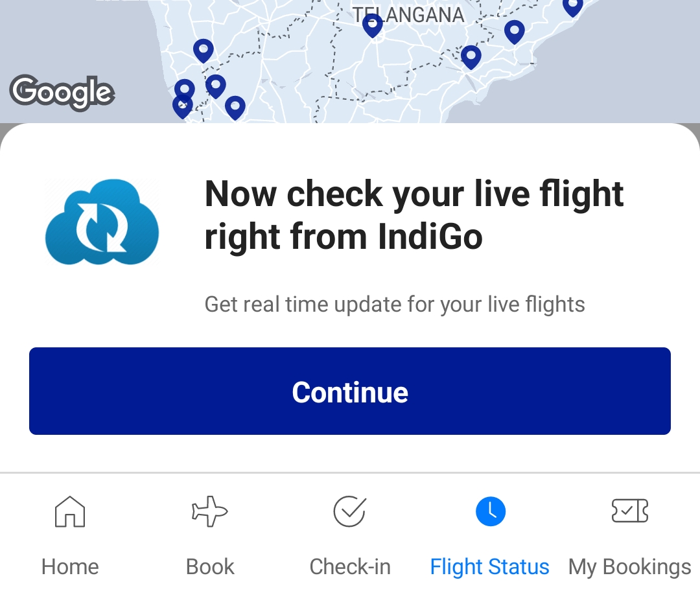Tap the Book airplane icon
Screen dimensions: 700x591
coord(209,511)
